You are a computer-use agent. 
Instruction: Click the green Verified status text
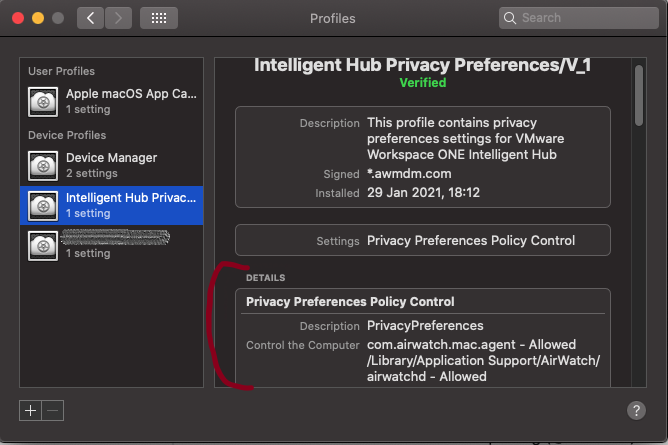coord(423,83)
